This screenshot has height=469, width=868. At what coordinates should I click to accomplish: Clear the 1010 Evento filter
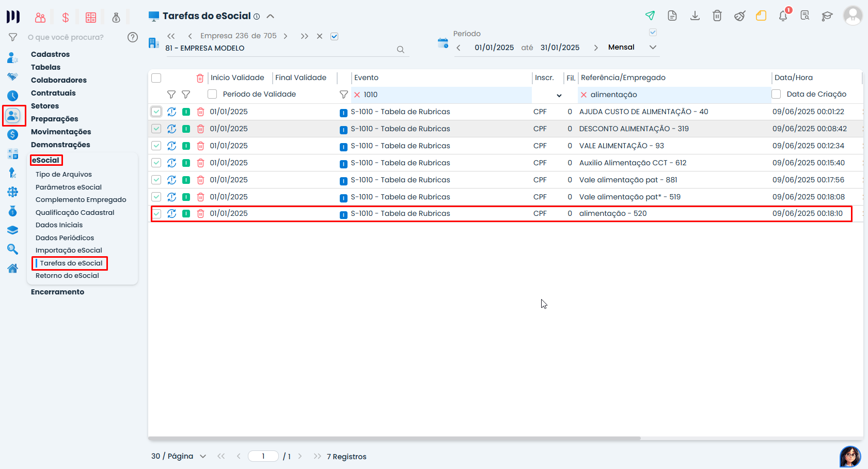(357, 95)
